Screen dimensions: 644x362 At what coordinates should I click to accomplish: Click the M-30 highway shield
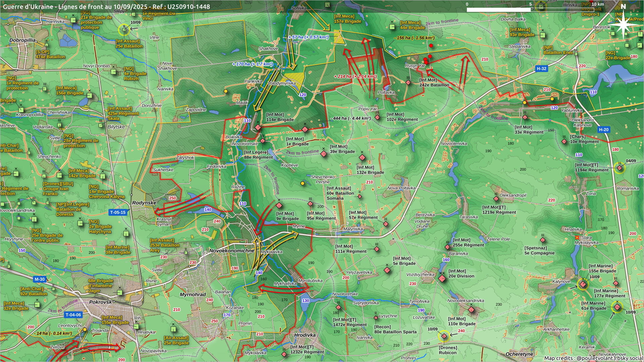pos(40,279)
